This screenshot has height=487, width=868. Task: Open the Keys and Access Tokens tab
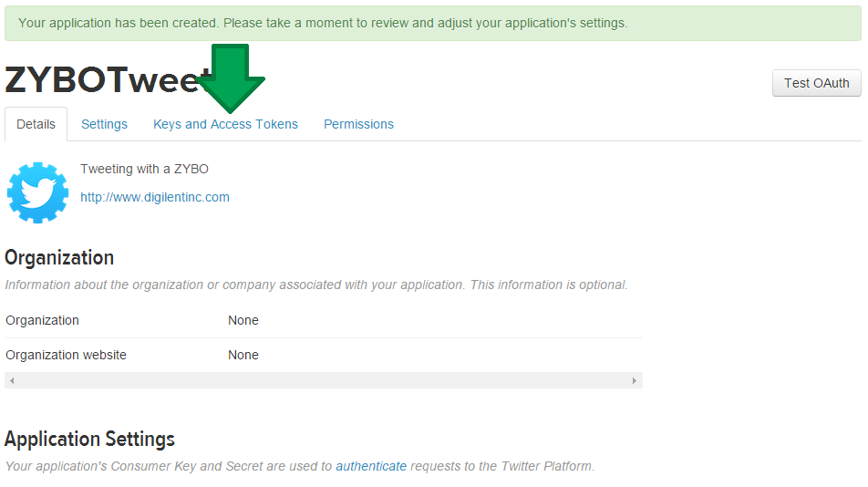coord(225,124)
